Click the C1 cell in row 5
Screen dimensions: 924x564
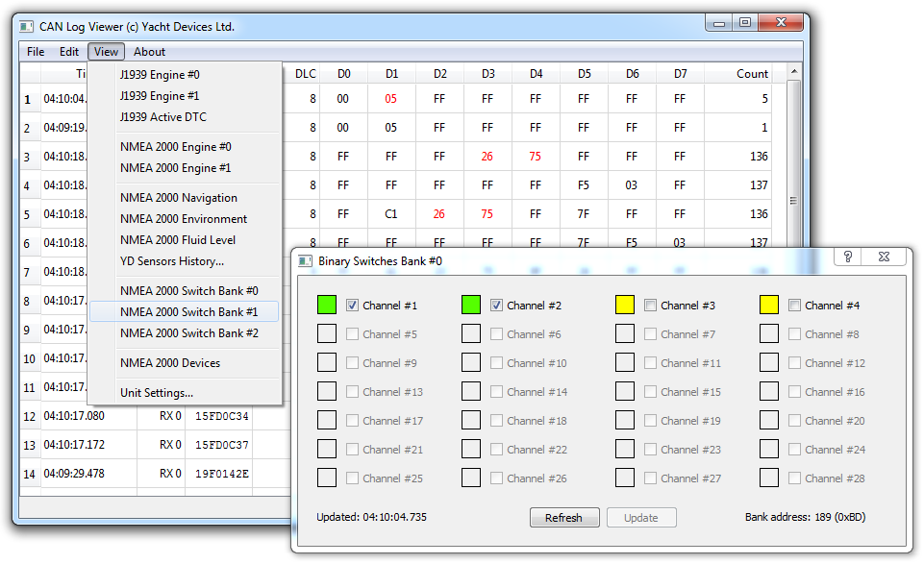pos(391,214)
